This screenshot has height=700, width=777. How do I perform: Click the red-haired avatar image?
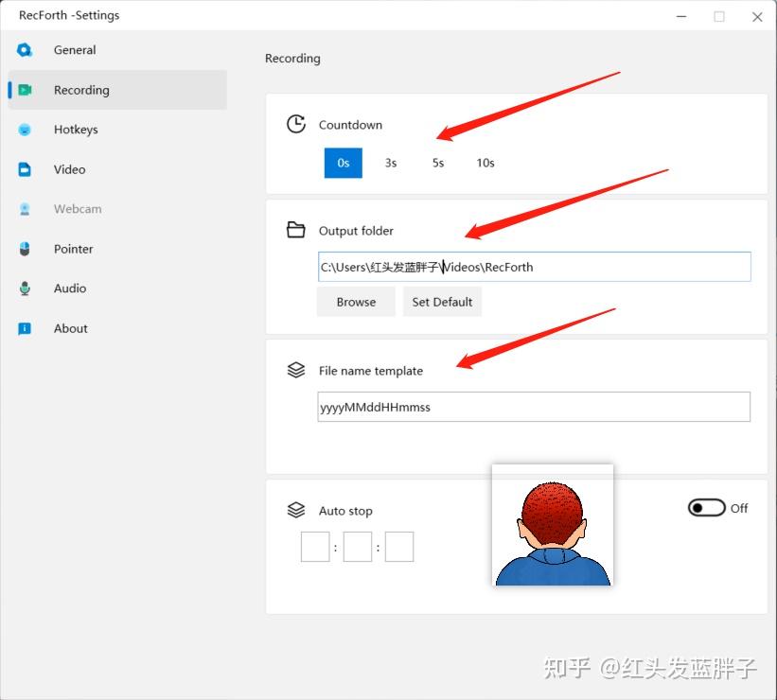pyautogui.click(x=553, y=525)
